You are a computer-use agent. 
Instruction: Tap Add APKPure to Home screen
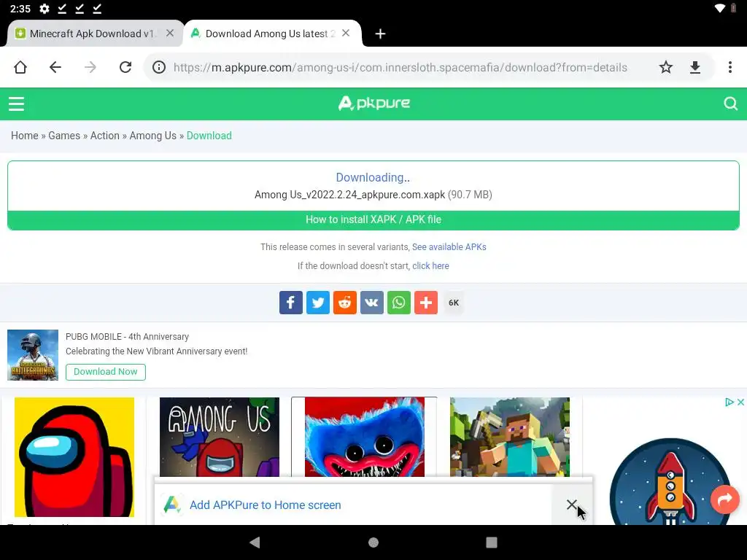click(266, 505)
